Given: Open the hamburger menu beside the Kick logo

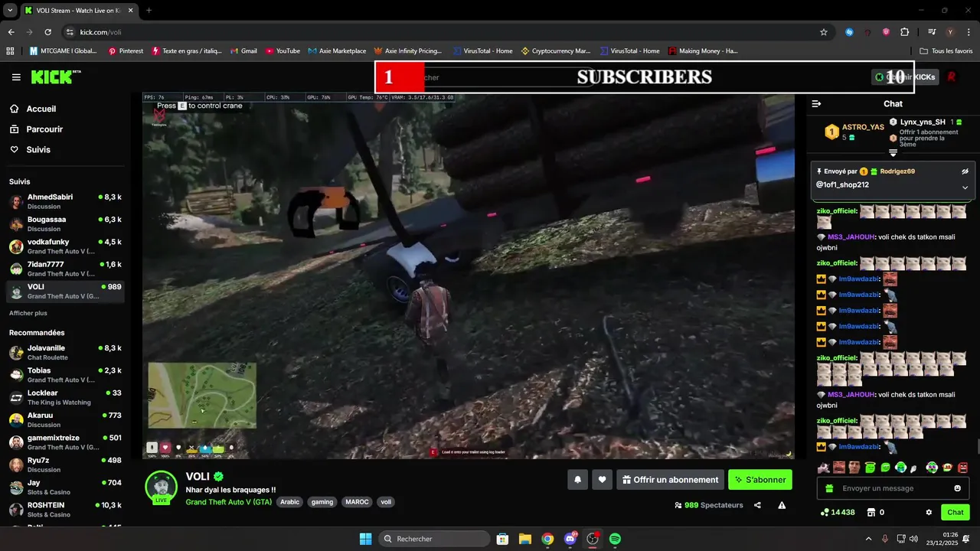Looking at the screenshot, I should [16, 77].
